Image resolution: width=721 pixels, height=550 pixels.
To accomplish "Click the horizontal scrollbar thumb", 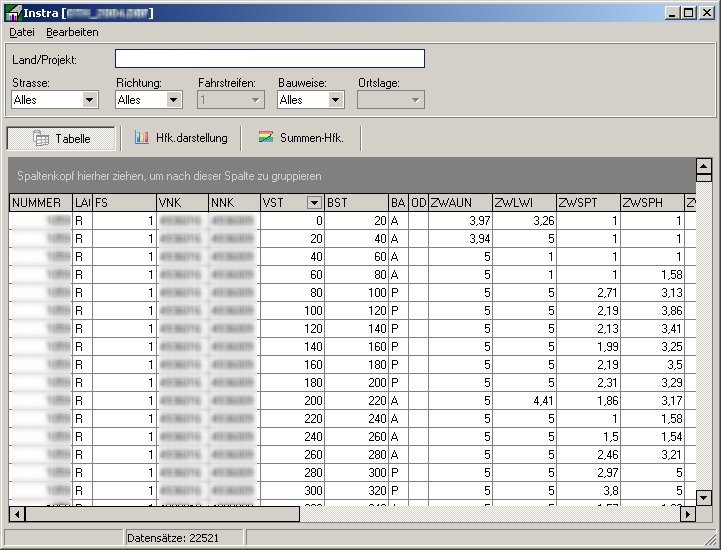I will click(162, 514).
